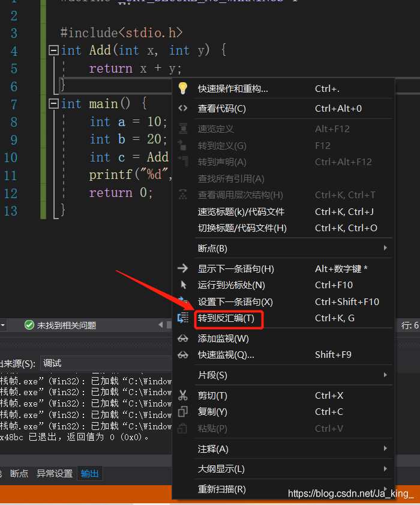
Task: Open the 大纲显示(L) menu entry
Action: pyautogui.click(x=283, y=468)
